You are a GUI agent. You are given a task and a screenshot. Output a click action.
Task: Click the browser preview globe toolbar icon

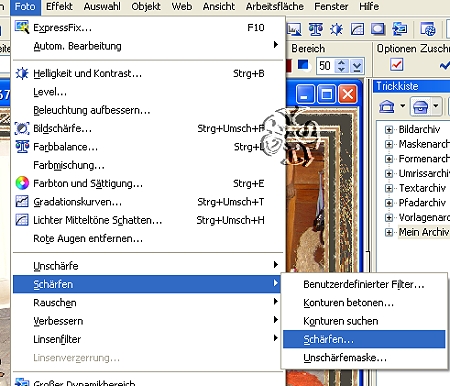pos(428,29)
